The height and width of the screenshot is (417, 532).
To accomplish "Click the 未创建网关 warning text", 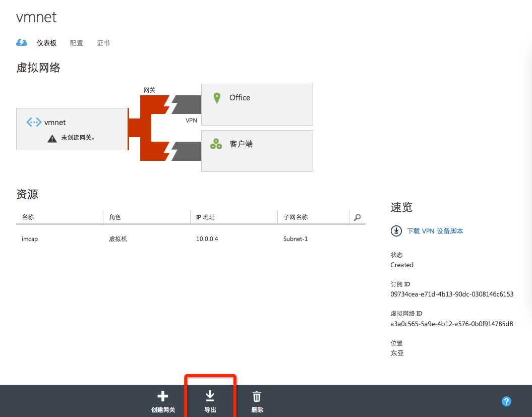I will coord(78,138).
